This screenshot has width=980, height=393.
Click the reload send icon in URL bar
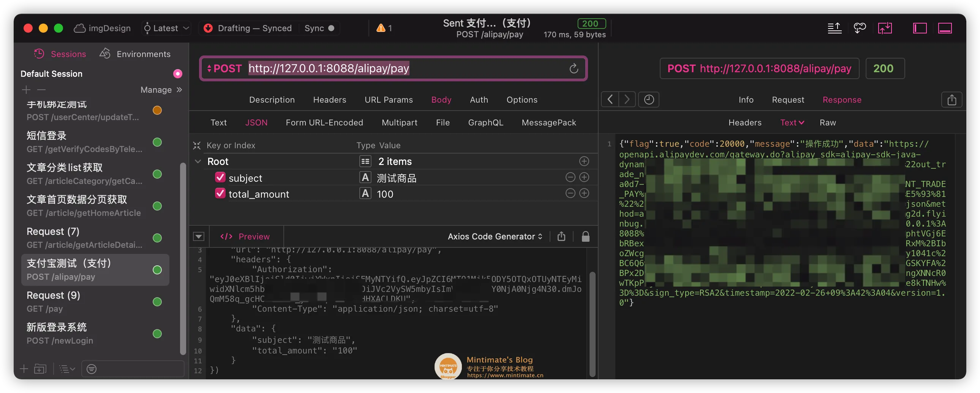coord(574,68)
